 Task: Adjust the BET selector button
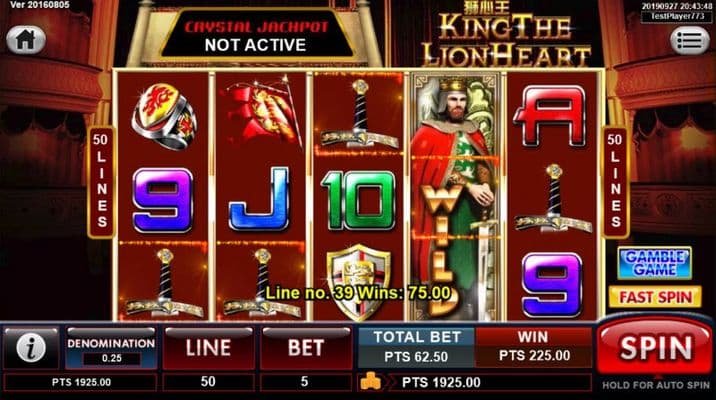click(x=305, y=348)
